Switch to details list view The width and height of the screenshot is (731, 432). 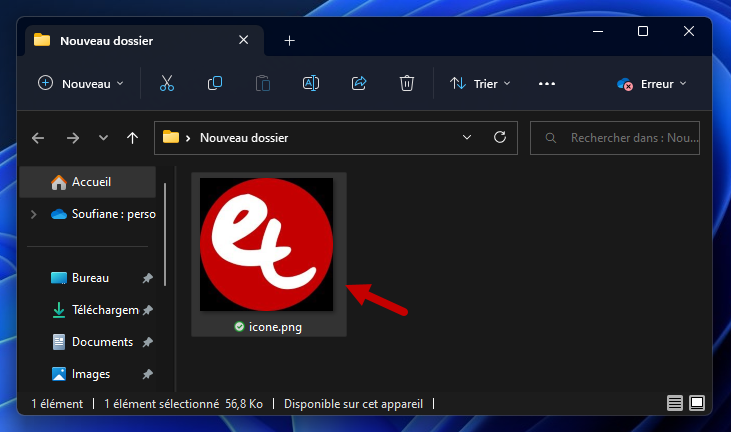click(x=675, y=403)
